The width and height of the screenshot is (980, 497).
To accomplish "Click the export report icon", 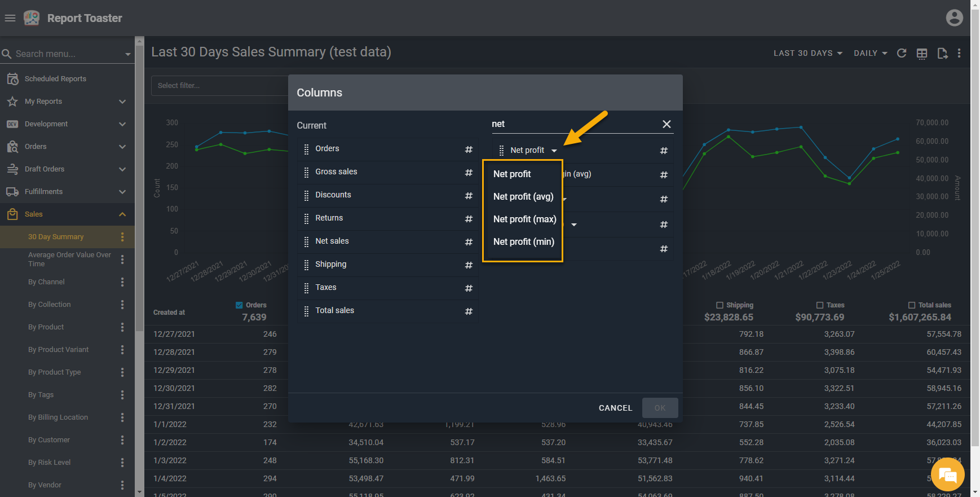I will [x=942, y=53].
